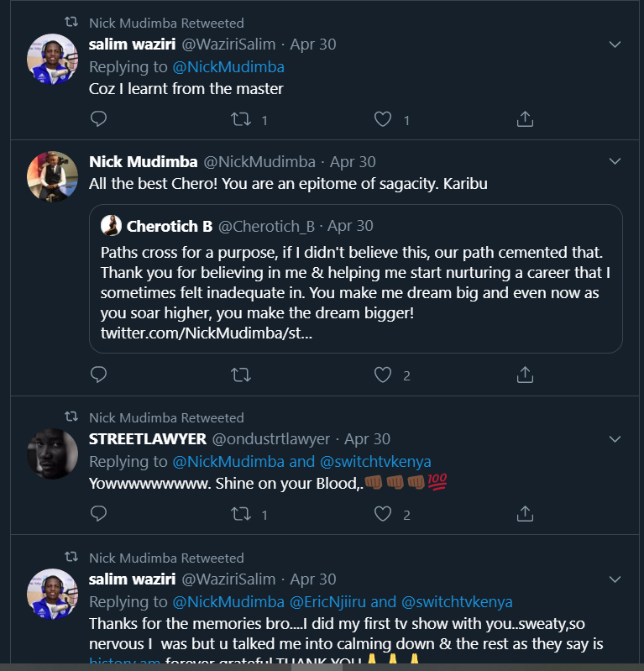Like Nick Mudimba's 'All the best Chero' tweet
This screenshot has width=644, height=671.
click(383, 375)
